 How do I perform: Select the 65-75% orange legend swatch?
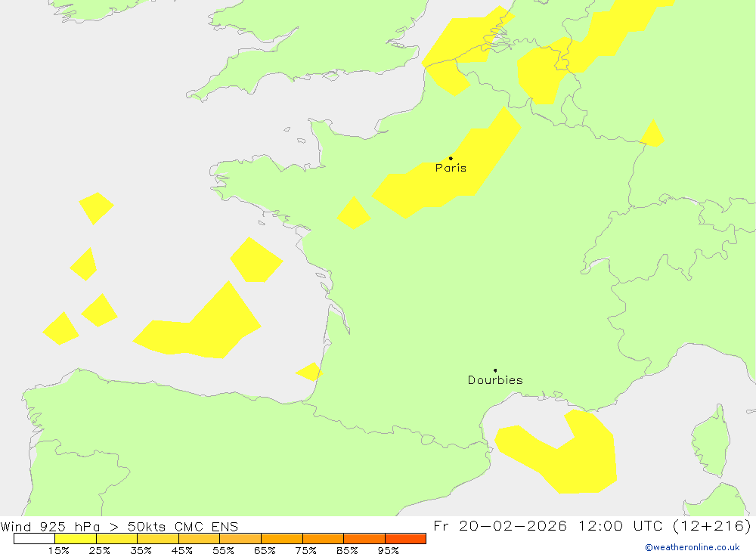click(x=282, y=539)
